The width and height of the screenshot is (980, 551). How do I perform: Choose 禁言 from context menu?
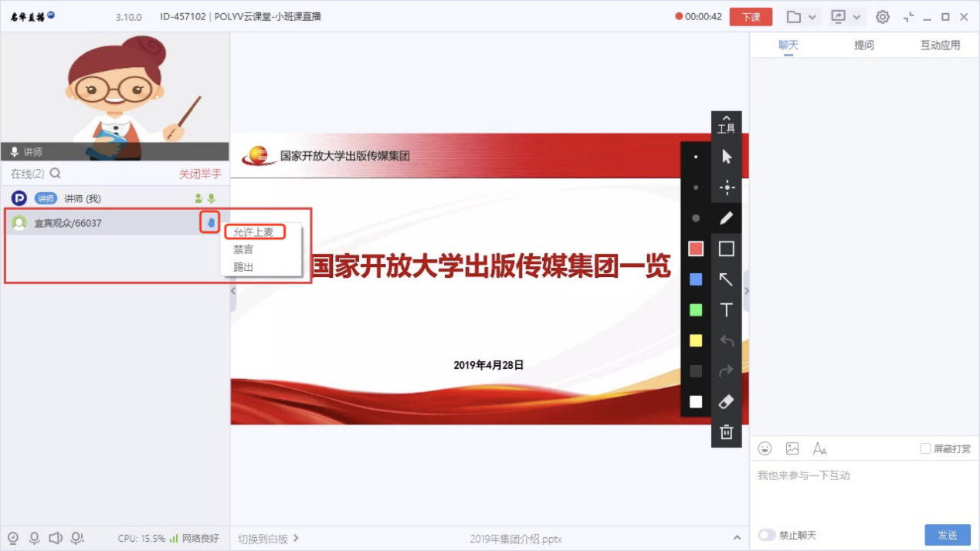pyautogui.click(x=243, y=249)
